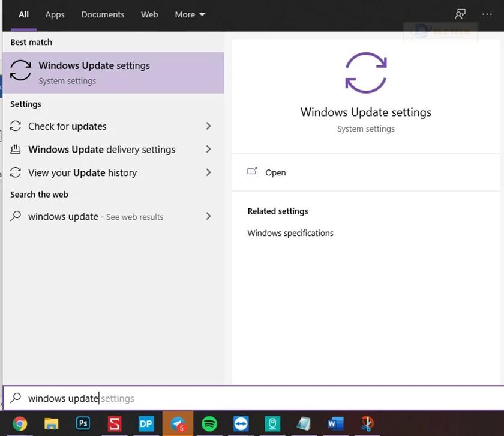Click the Open icon in preview pane
This screenshot has height=436, width=504.
coord(253,171)
